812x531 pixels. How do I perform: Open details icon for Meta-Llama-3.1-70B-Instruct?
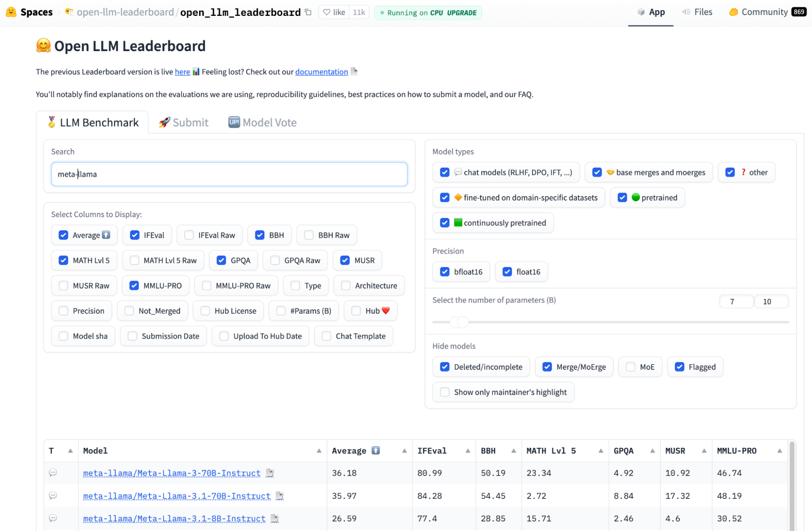click(279, 496)
